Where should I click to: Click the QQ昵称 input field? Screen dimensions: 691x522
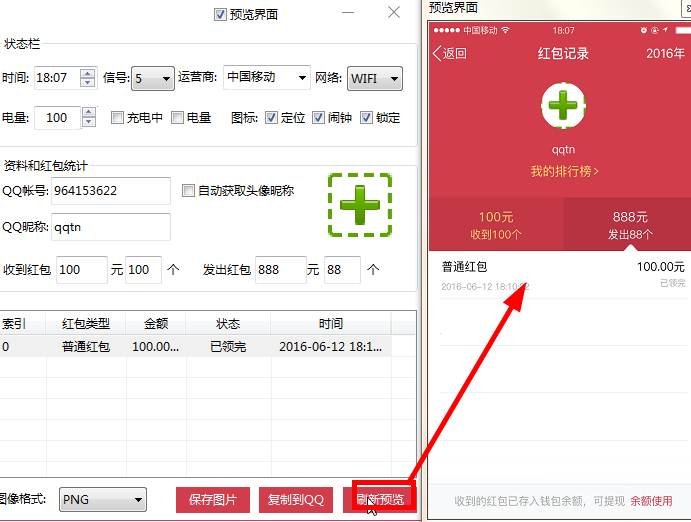tap(111, 227)
